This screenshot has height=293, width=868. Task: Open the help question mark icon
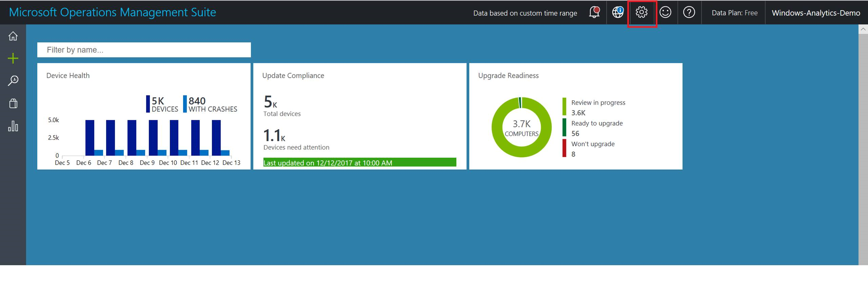[689, 13]
